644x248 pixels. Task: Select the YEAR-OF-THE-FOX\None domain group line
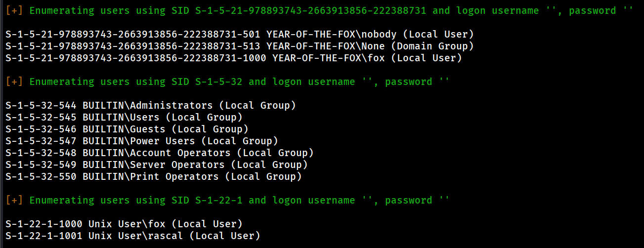click(x=239, y=46)
